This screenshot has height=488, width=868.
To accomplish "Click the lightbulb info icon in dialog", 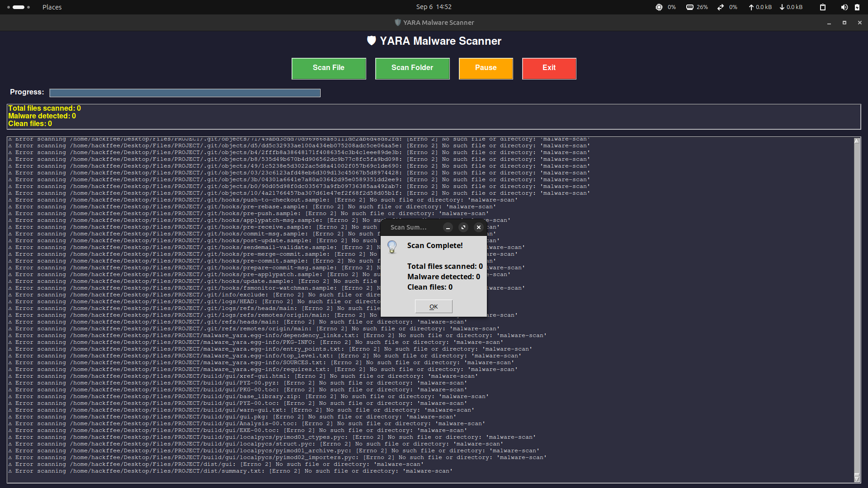I will click(392, 247).
